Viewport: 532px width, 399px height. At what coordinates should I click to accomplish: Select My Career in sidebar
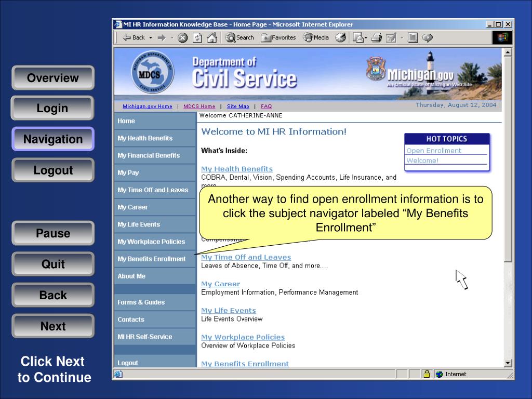tap(155, 207)
